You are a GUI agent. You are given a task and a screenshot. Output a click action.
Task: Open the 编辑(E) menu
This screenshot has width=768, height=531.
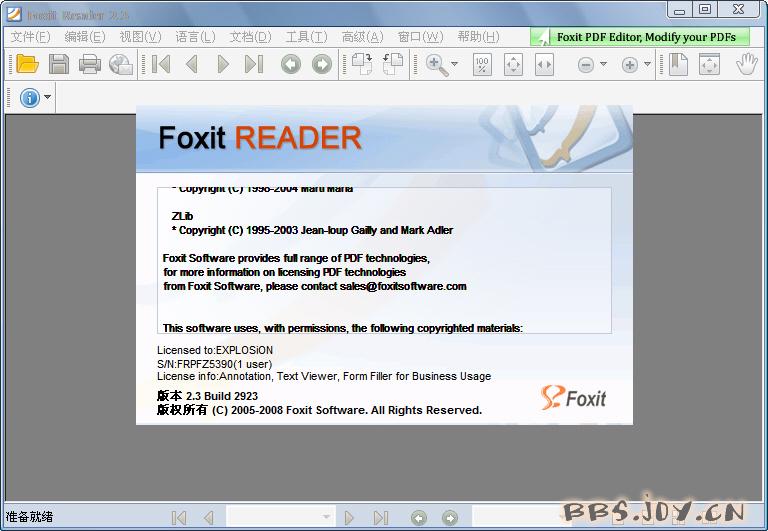85,37
